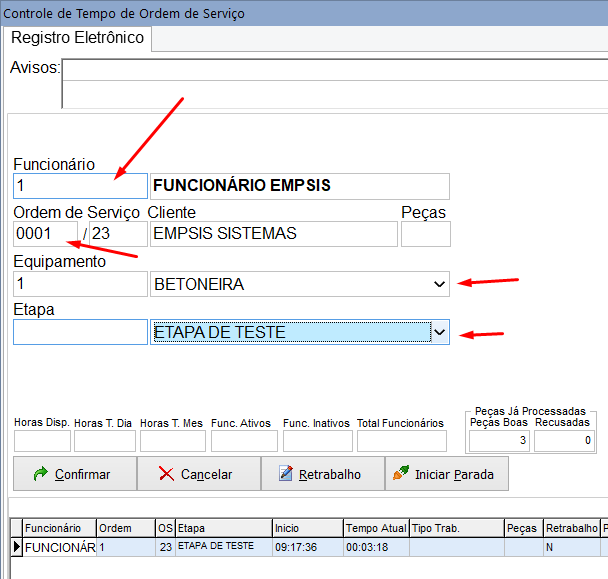This screenshot has width=608, height=579.
Task: Click the Horas Disp. field
Action: [42, 441]
